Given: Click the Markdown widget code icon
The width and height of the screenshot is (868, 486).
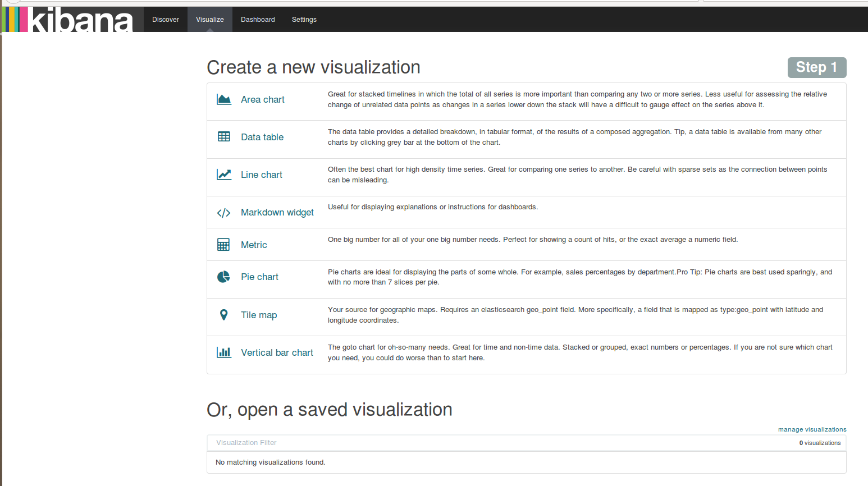Looking at the screenshot, I should coord(223,213).
